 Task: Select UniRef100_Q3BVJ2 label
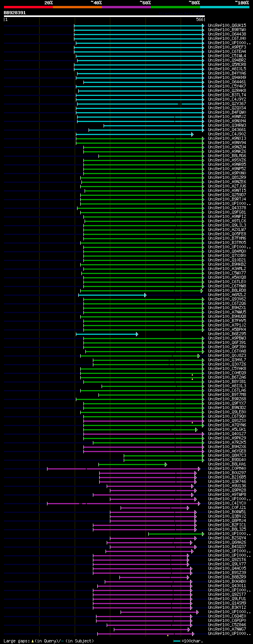(x=227, y=516)
